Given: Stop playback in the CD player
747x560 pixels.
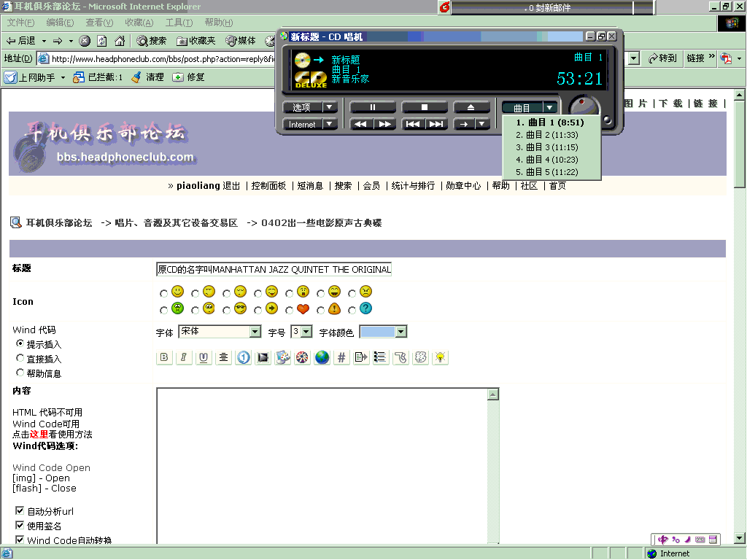Looking at the screenshot, I should point(424,107).
